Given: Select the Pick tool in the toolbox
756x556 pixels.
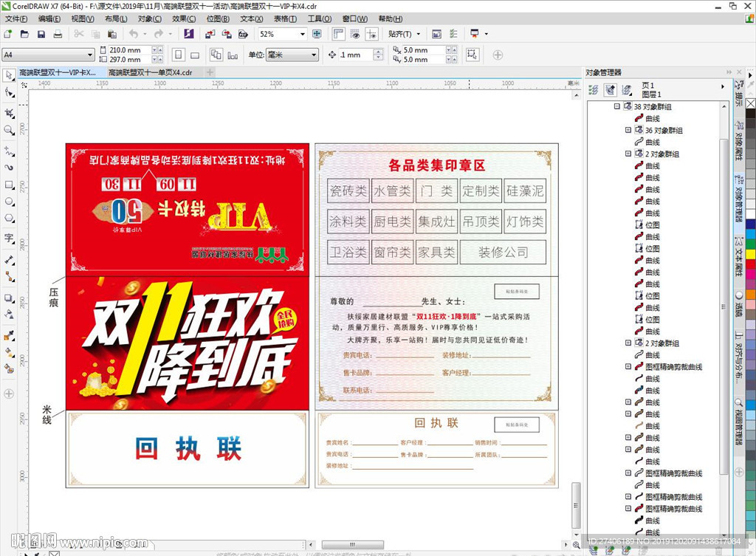Looking at the screenshot, I should tap(9, 76).
